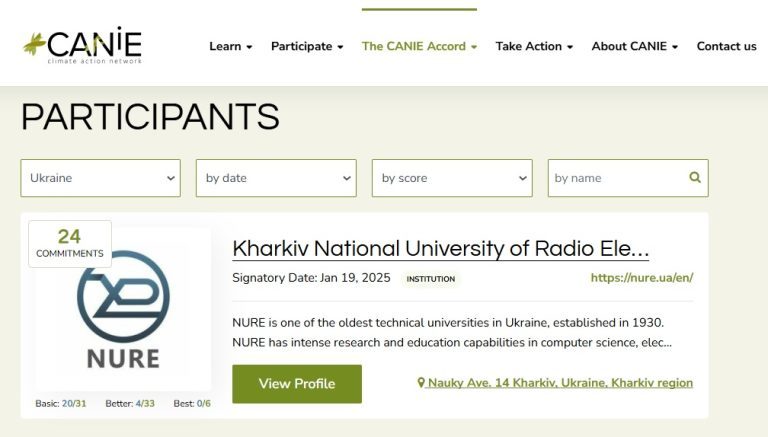Open the by score dropdown

[x=452, y=178]
